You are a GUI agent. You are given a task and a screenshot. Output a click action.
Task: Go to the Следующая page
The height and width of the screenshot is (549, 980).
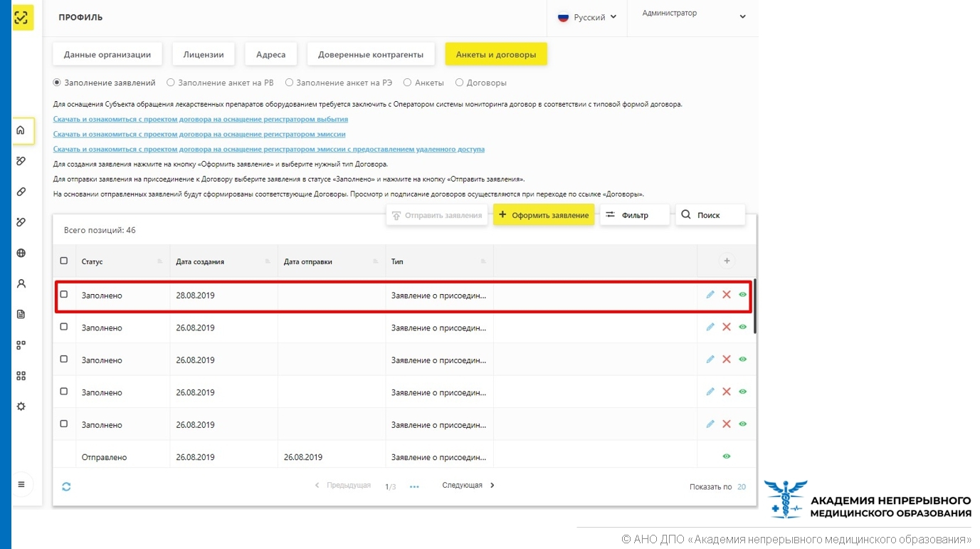click(x=468, y=485)
